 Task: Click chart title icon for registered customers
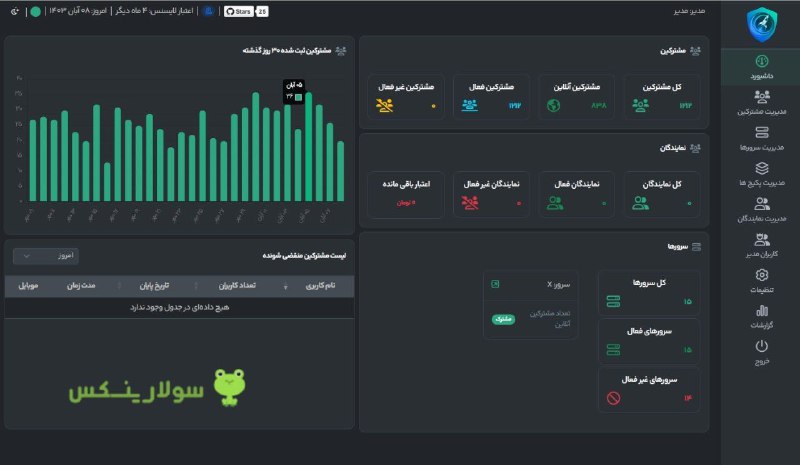click(341, 51)
